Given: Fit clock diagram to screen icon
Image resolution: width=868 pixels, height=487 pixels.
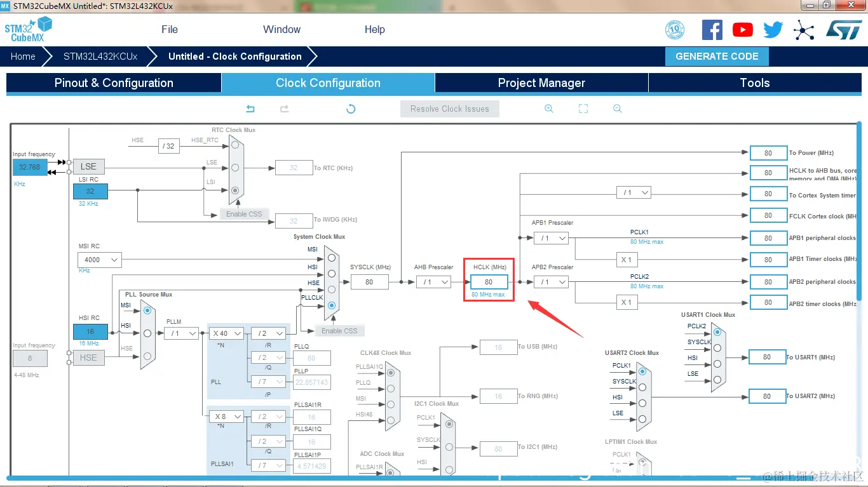Looking at the screenshot, I should (x=583, y=109).
